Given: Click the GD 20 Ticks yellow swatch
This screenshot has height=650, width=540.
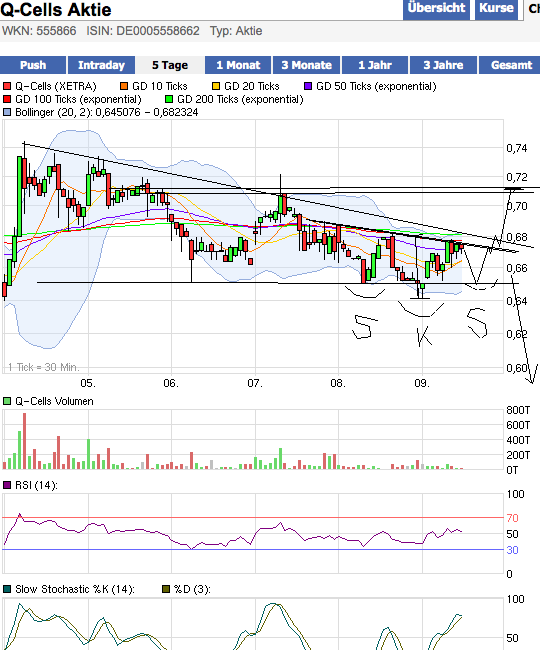Looking at the screenshot, I should click(216, 86).
